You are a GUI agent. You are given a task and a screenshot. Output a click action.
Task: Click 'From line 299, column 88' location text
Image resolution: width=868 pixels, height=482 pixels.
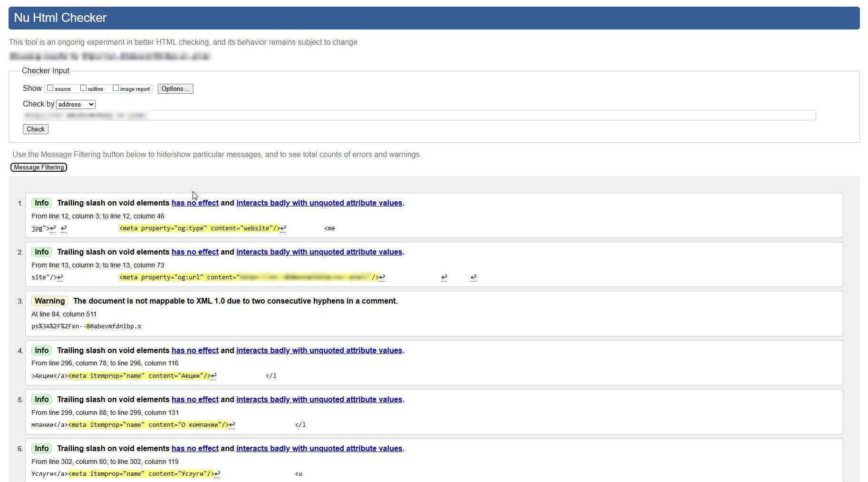point(105,413)
